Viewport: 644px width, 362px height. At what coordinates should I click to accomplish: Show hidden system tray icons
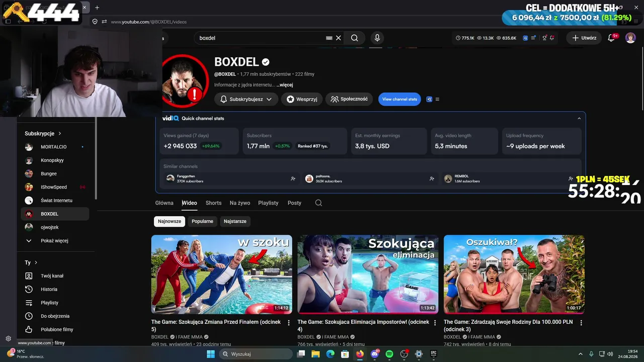[x=580, y=354]
